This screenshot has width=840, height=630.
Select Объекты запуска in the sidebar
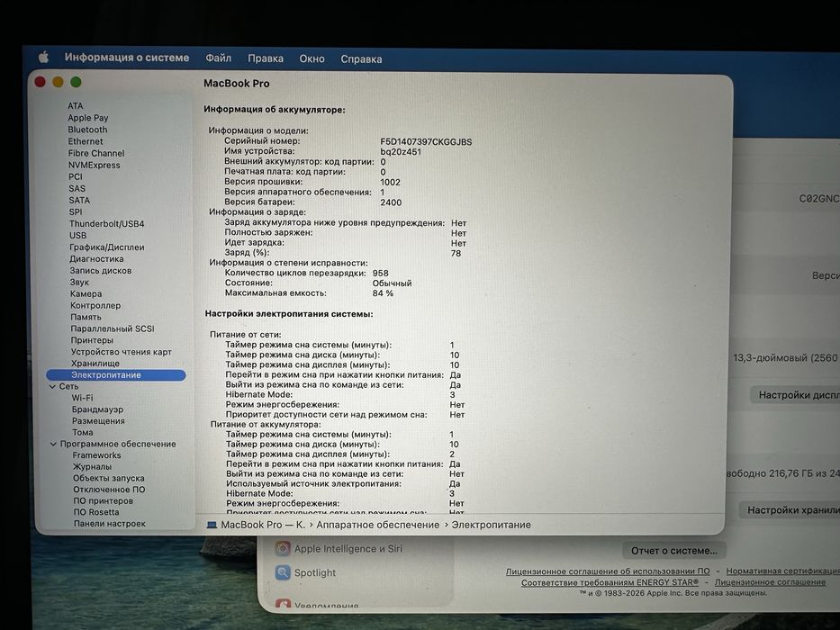coord(109,478)
